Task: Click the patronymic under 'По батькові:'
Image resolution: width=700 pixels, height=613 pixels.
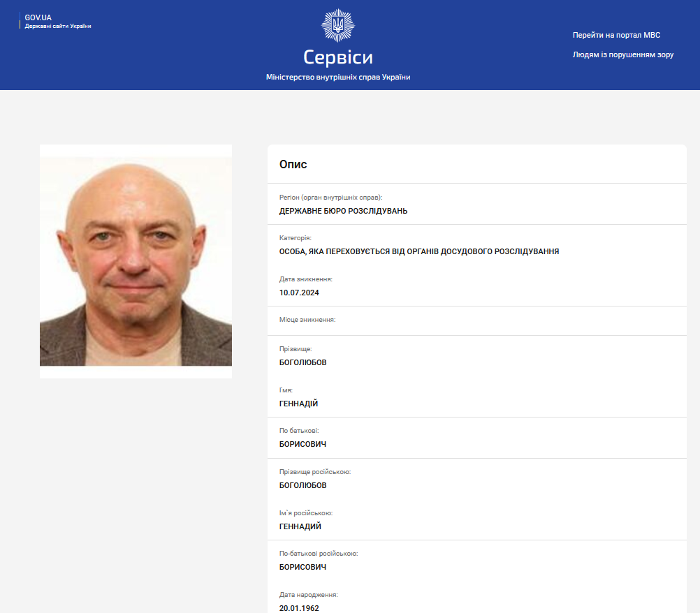Action: tap(302, 444)
